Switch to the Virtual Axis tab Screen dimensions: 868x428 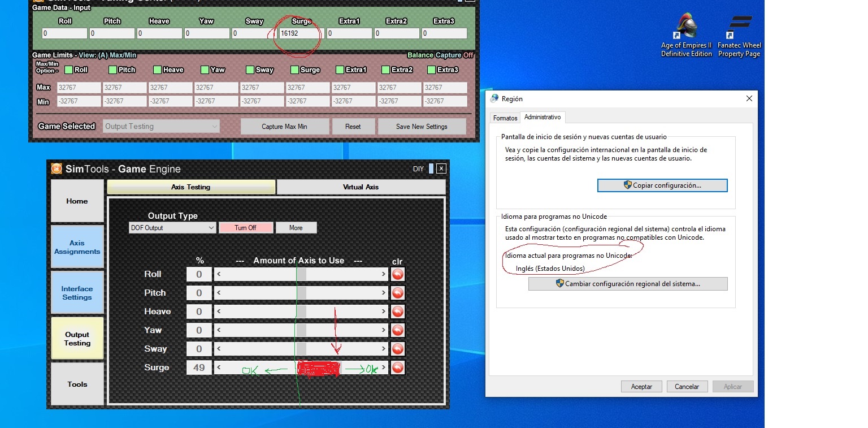pyautogui.click(x=361, y=187)
